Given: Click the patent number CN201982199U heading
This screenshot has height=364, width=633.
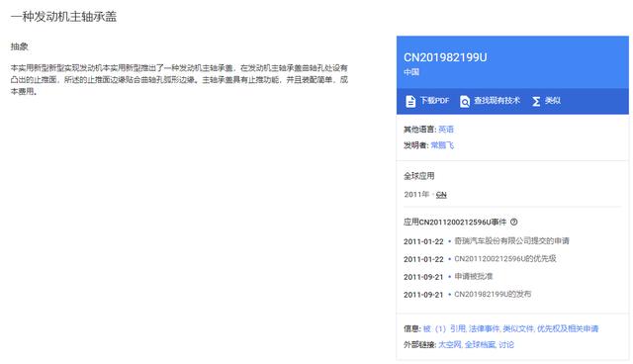Looking at the screenshot, I should [445, 57].
